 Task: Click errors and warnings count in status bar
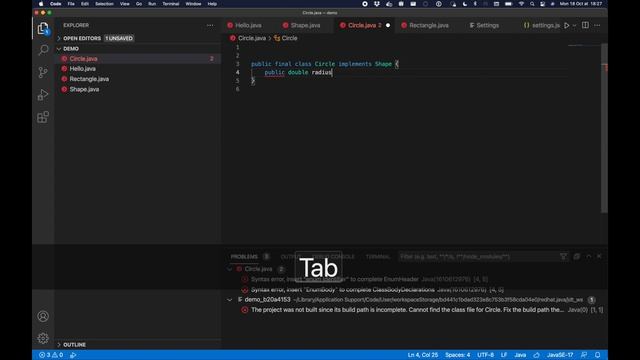click(51, 355)
